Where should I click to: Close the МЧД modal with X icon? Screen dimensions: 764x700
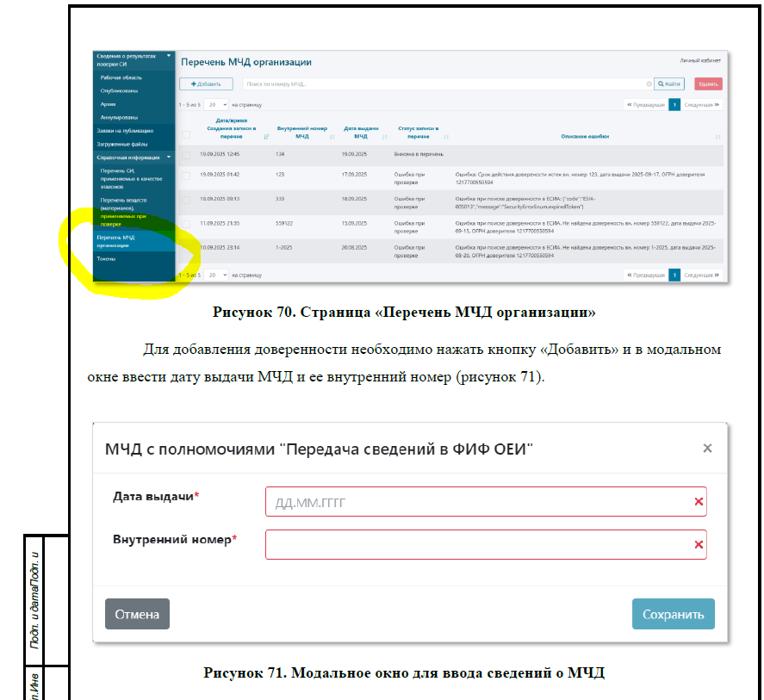[x=707, y=449]
